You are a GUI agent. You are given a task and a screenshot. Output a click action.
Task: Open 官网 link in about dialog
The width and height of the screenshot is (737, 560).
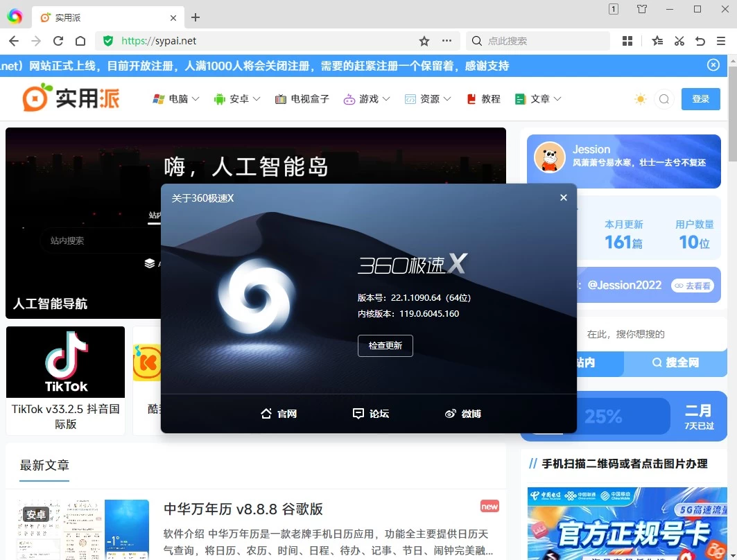pyautogui.click(x=279, y=414)
